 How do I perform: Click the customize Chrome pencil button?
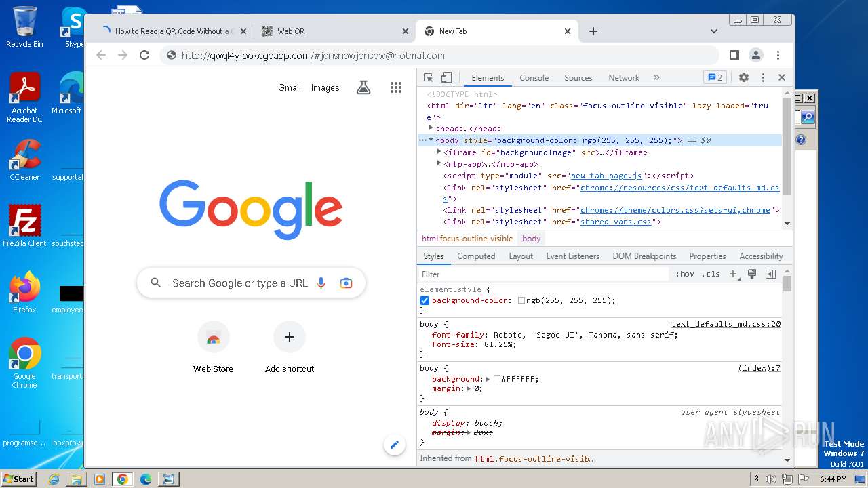[x=394, y=445]
